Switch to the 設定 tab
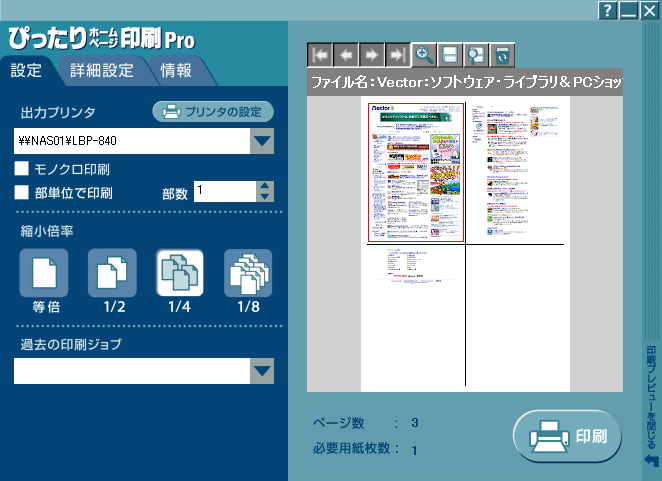This screenshot has width=662, height=481. point(26,71)
